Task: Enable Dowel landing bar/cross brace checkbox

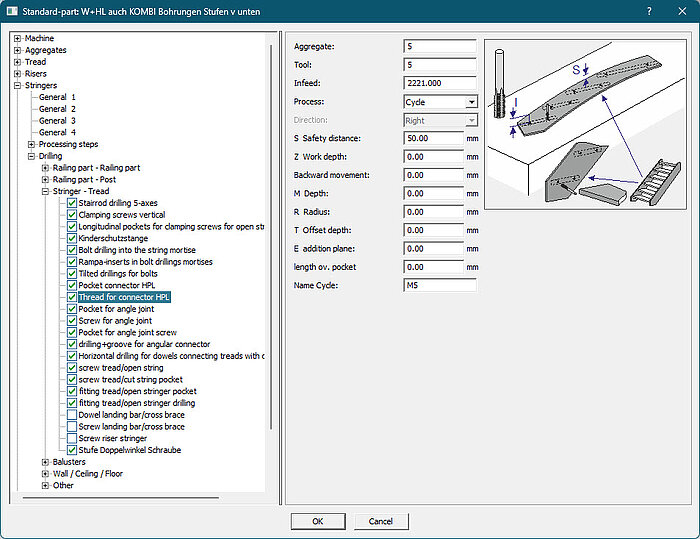Action: point(71,415)
